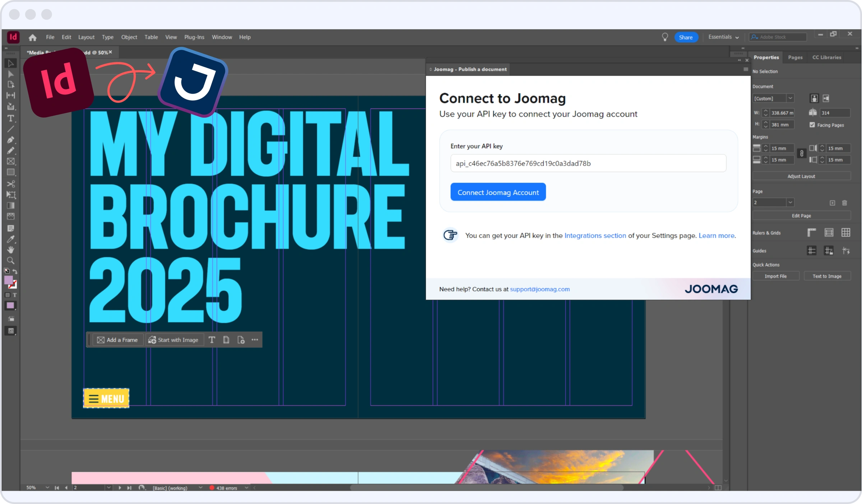Image resolution: width=862 pixels, height=504 pixels.
Task: Open the Object menu
Action: tap(129, 37)
